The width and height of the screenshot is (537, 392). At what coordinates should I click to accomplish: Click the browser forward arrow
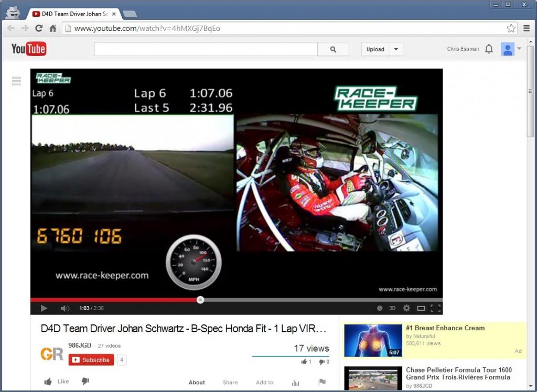[x=25, y=28]
